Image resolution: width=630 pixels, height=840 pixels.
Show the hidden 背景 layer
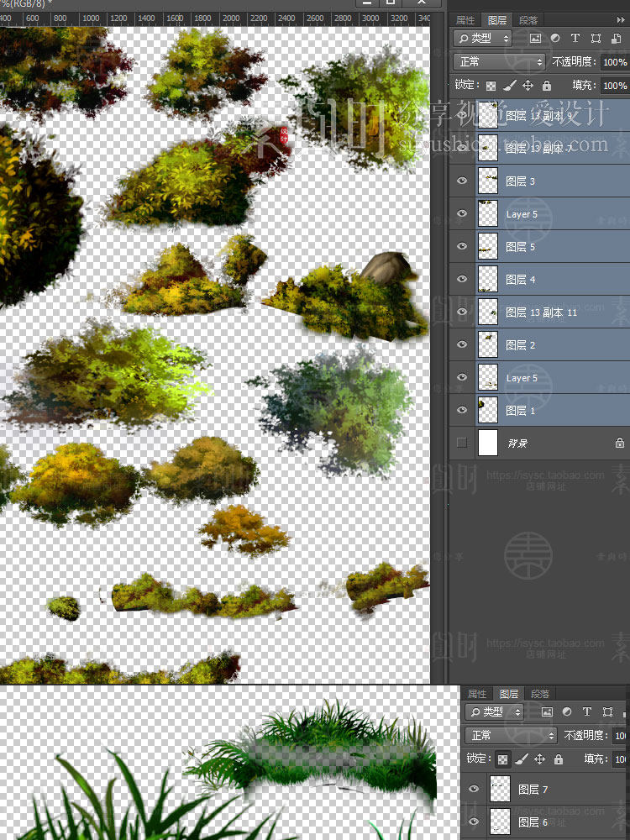462,443
